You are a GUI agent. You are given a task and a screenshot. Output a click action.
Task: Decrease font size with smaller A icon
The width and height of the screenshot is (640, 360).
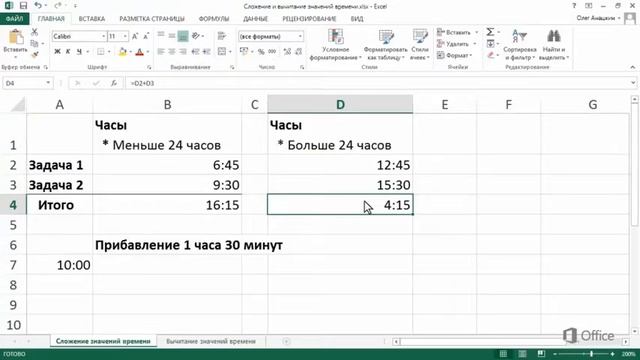[x=146, y=36]
